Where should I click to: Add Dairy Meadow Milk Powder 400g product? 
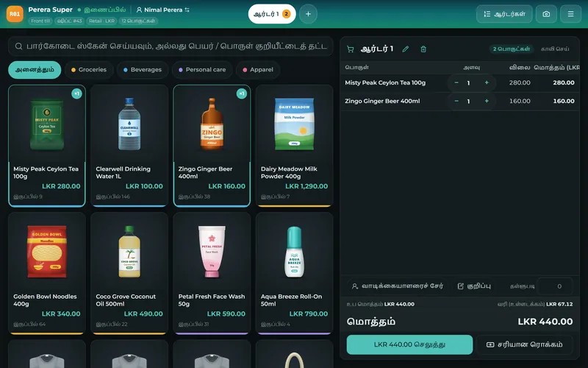(295, 146)
